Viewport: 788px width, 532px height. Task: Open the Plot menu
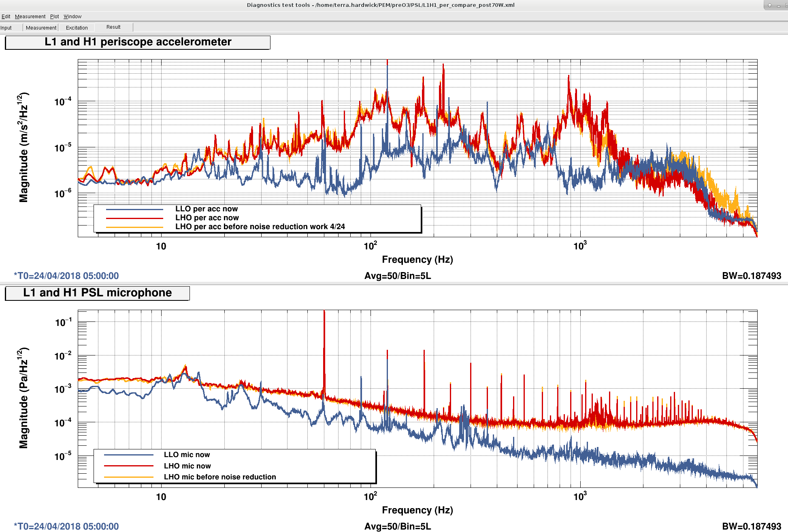pyautogui.click(x=54, y=17)
